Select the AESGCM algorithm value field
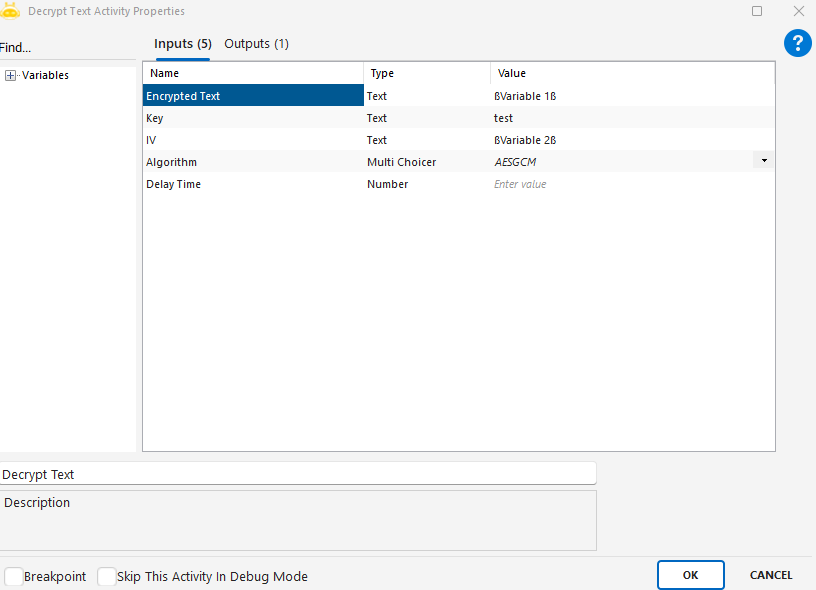Screen dimensions: 816x590 (620, 162)
